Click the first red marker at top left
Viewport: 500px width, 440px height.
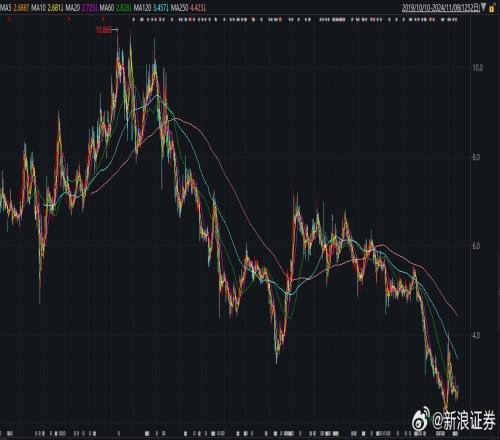pos(10,20)
